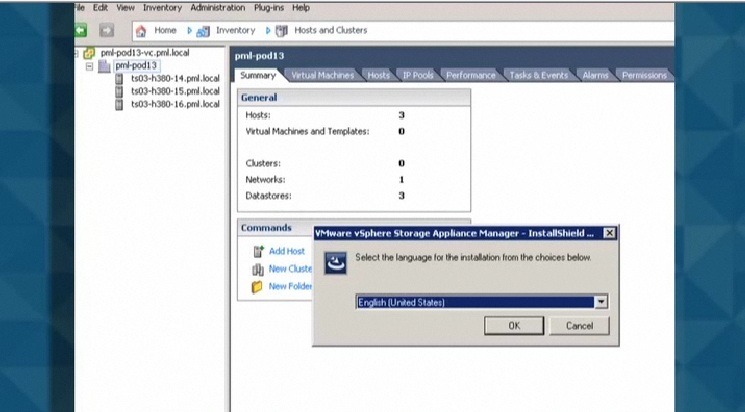This screenshot has width=745, height=412.
Task: Click the Inventory icon in breadcrumb
Action: pos(203,31)
